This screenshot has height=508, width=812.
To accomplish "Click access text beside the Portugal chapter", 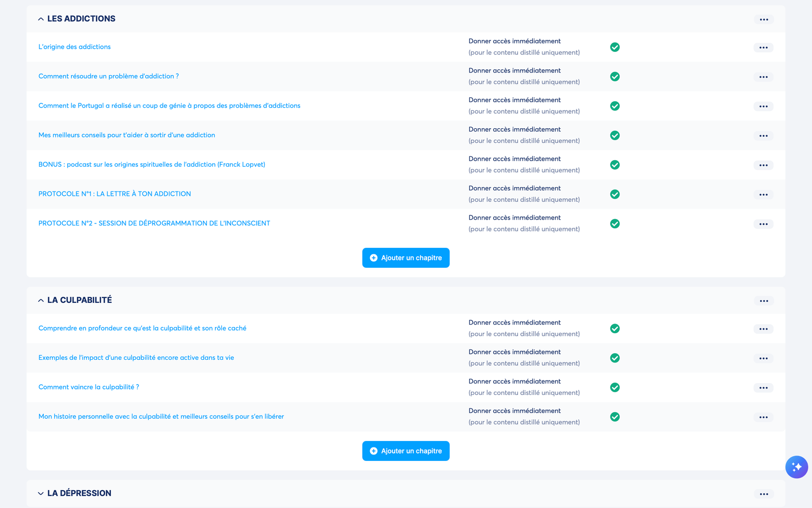I will tap(524, 106).
